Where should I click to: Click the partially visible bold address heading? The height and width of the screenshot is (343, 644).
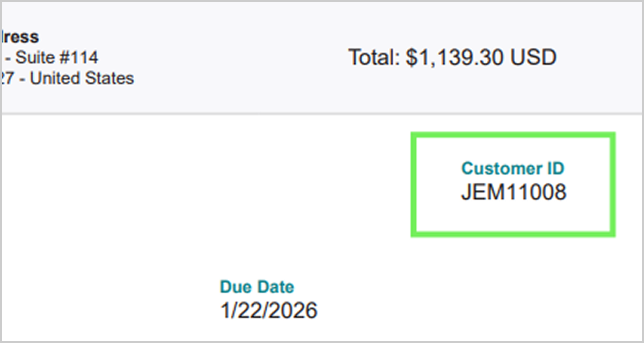pyautogui.click(x=20, y=36)
